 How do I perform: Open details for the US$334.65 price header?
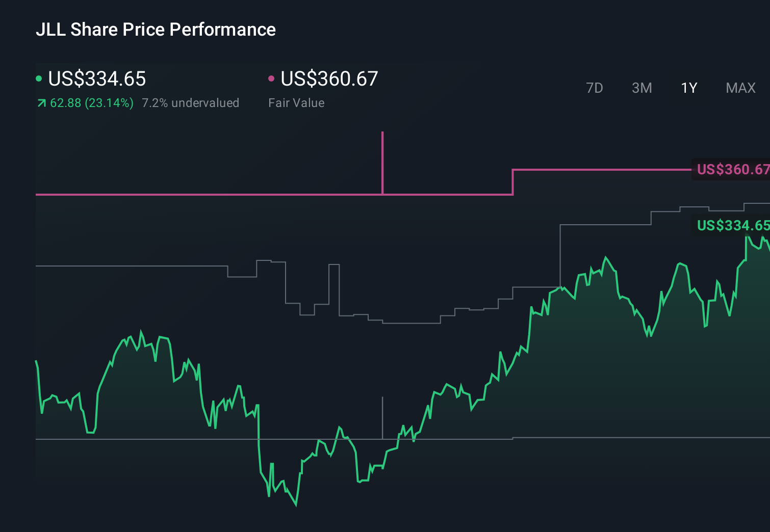click(97, 79)
